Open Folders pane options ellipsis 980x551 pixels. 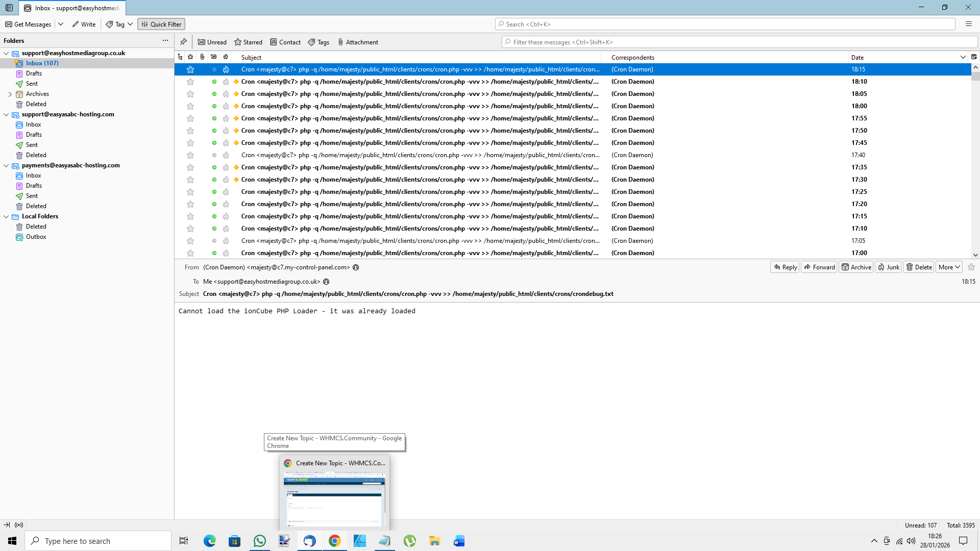[x=165, y=40]
